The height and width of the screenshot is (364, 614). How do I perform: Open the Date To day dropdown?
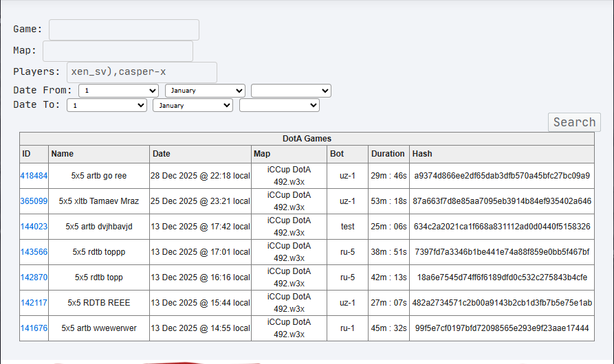click(107, 106)
